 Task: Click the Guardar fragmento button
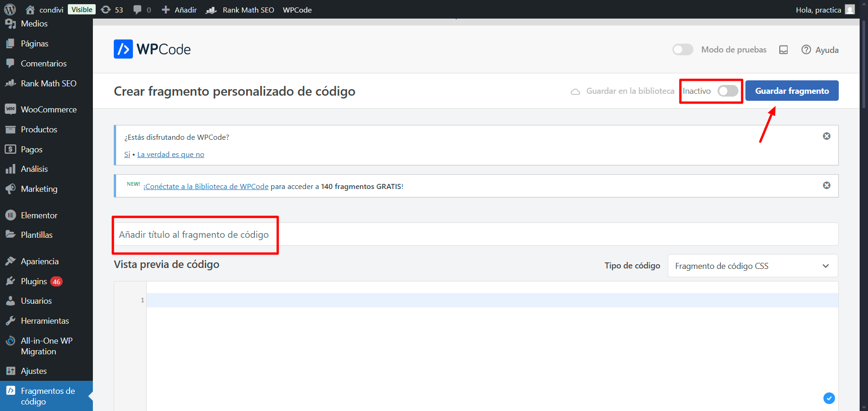point(792,91)
